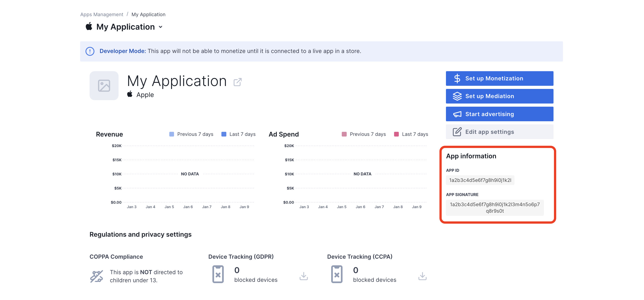The width and height of the screenshot is (644, 300).
Task: Click the Start advertising button
Action: coord(500,114)
